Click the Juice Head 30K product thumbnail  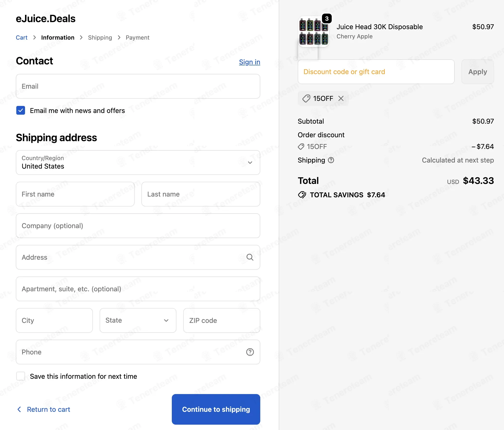pos(313,32)
